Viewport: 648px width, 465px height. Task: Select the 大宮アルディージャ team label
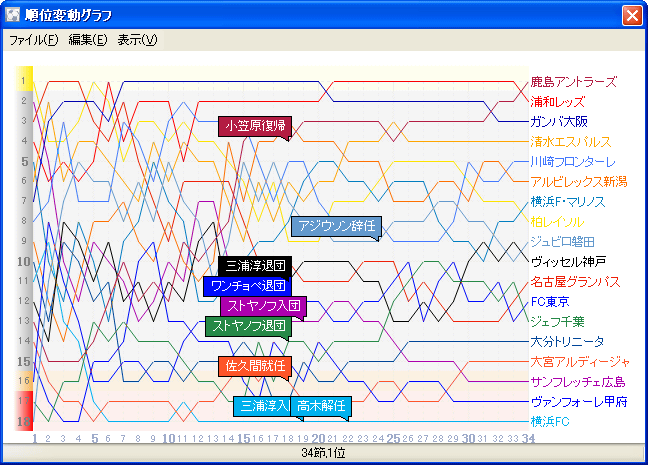[580, 362]
